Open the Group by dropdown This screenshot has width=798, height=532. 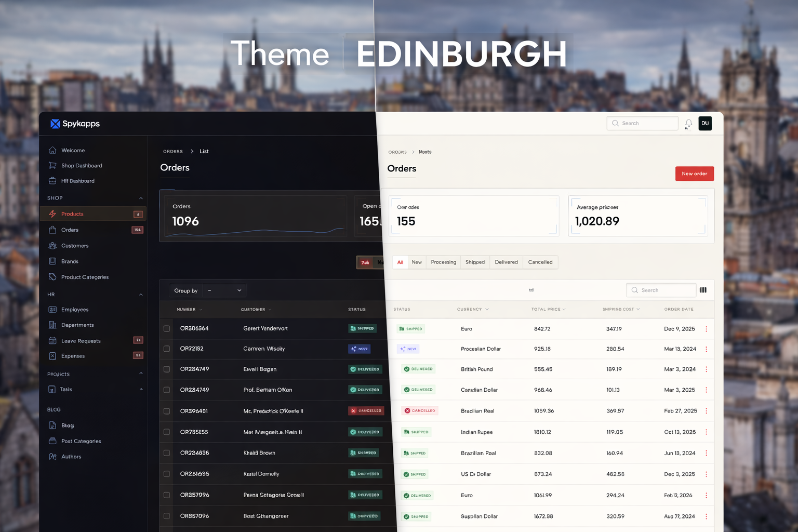(223, 290)
